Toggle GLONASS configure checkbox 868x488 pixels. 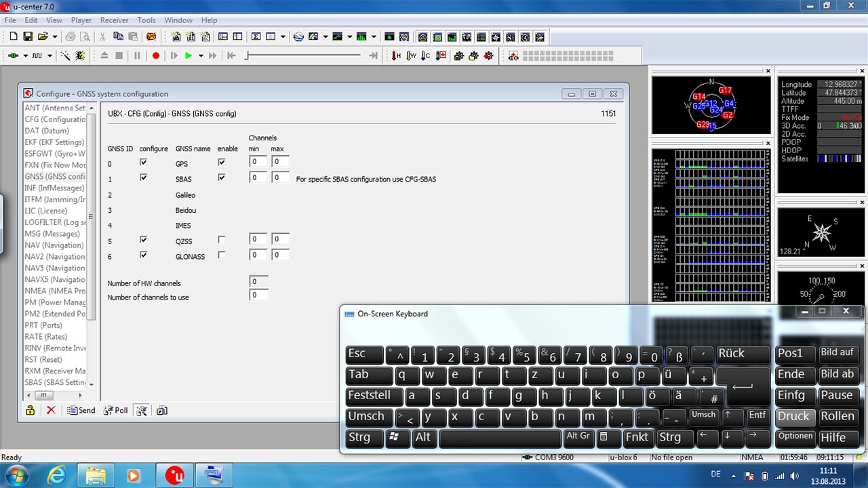tap(143, 256)
